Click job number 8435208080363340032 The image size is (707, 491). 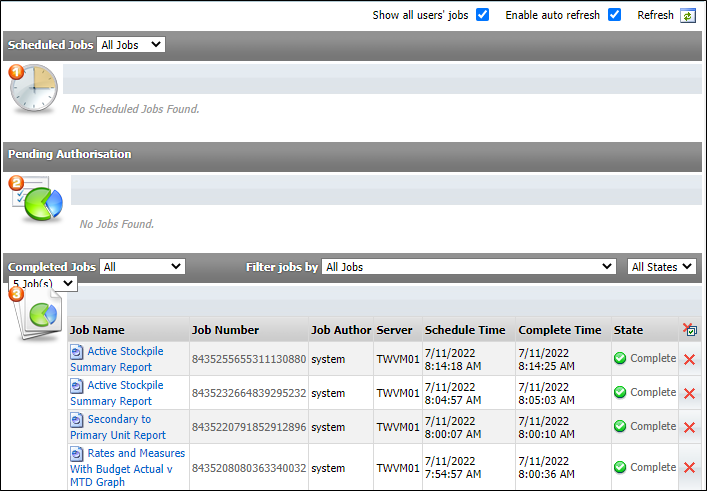pyautogui.click(x=249, y=468)
